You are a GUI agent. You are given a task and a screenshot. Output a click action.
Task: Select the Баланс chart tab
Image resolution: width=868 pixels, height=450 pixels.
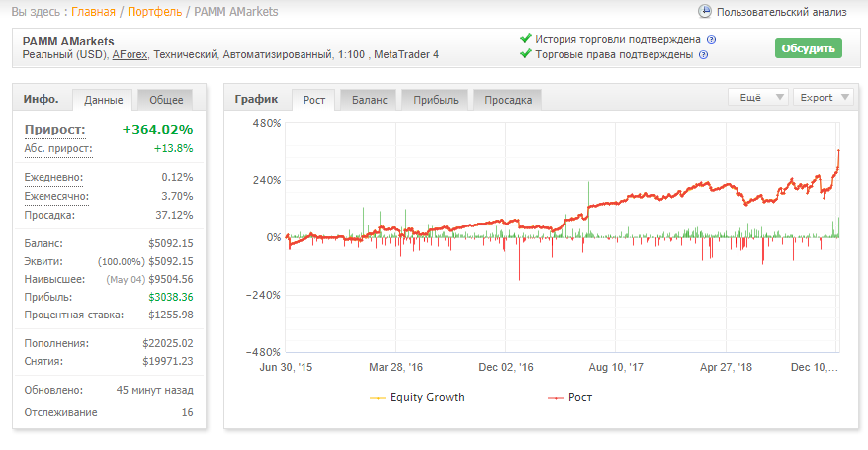click(x=369, y=100)
